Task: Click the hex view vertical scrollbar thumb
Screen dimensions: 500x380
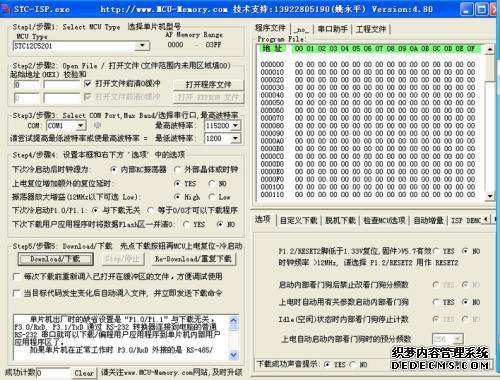Action: click(x=489, y=68)
